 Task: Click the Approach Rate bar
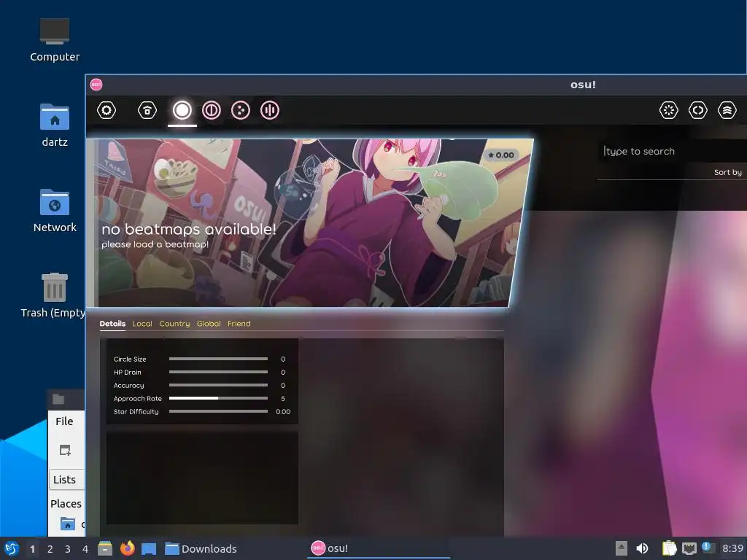coord(218,398)
